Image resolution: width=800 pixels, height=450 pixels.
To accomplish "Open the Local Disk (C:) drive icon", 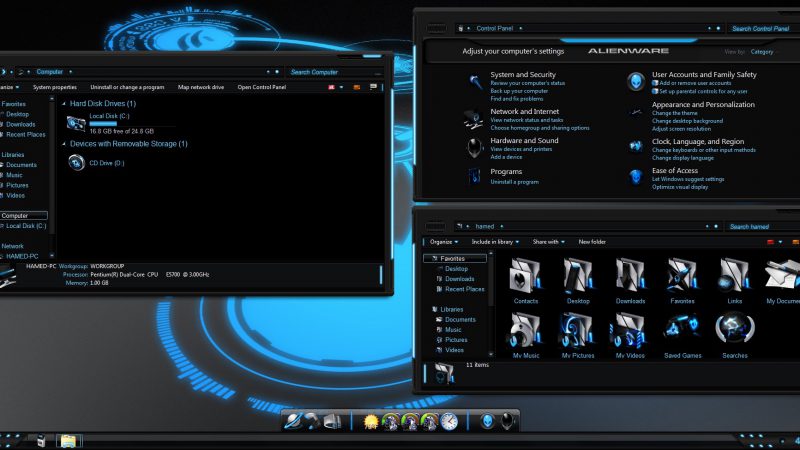I will tap(76, 122).
